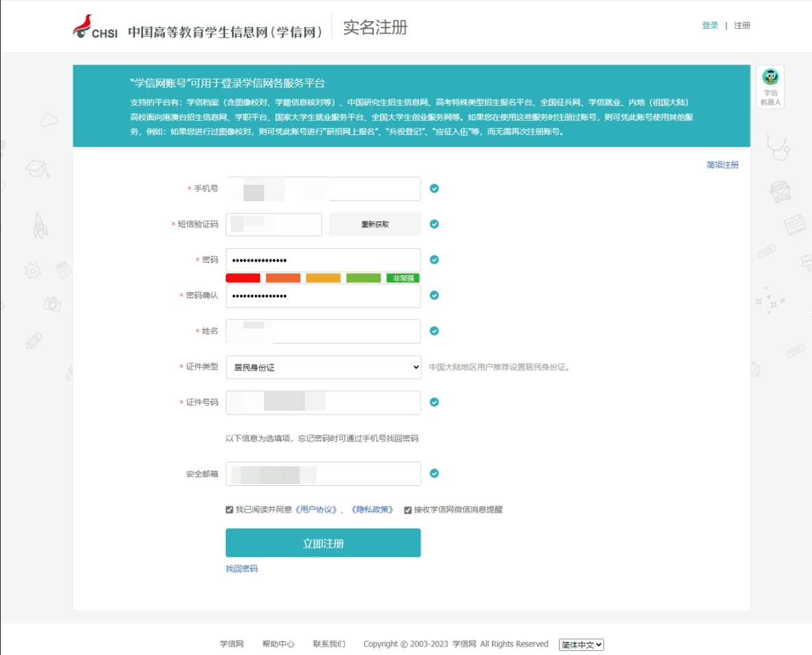Open 帮助中心 in the footer
The height and width of the screenshot is (655, 812).
pyautogui.click(x=278, y=643)
